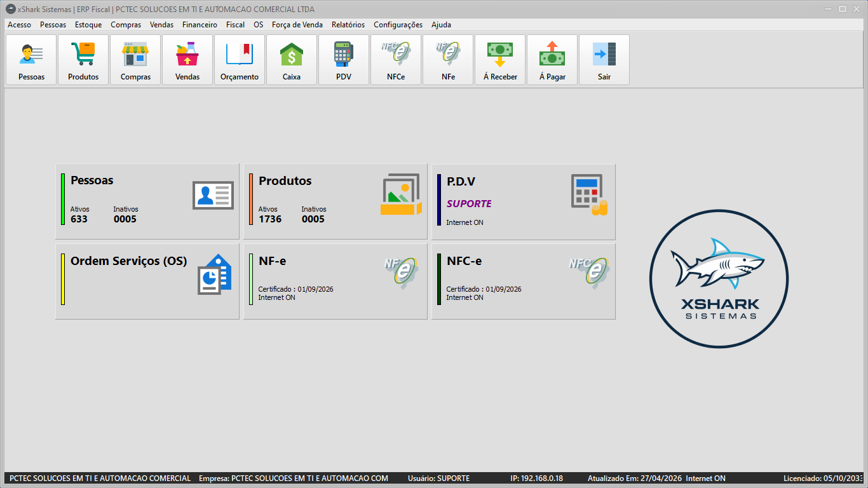Click the NFCe logo in NFC-e card
The image size is (868, 488).
[x=589, y=273]
